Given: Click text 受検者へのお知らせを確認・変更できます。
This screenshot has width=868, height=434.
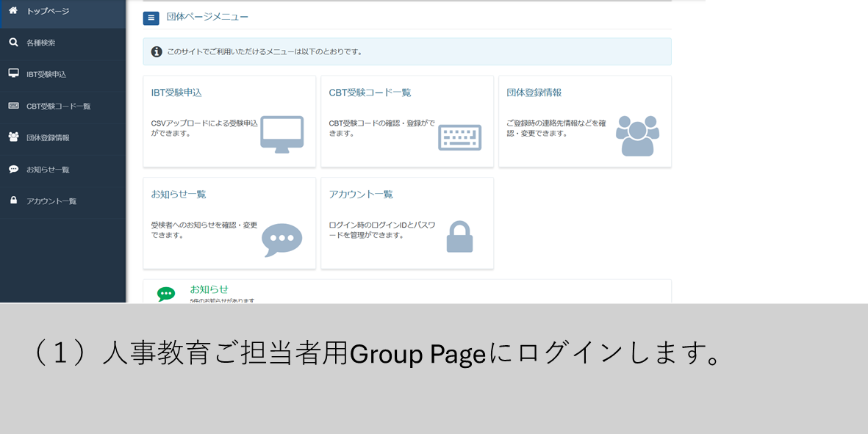Looking at the screenshot, I should [x=204, y=230].
